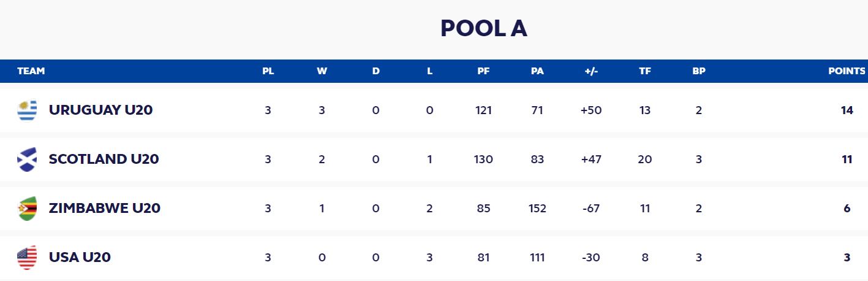The height and width of the screenshot is (281, 868).
Task: Select the USA U20 team name
Action: pos(80,258)
